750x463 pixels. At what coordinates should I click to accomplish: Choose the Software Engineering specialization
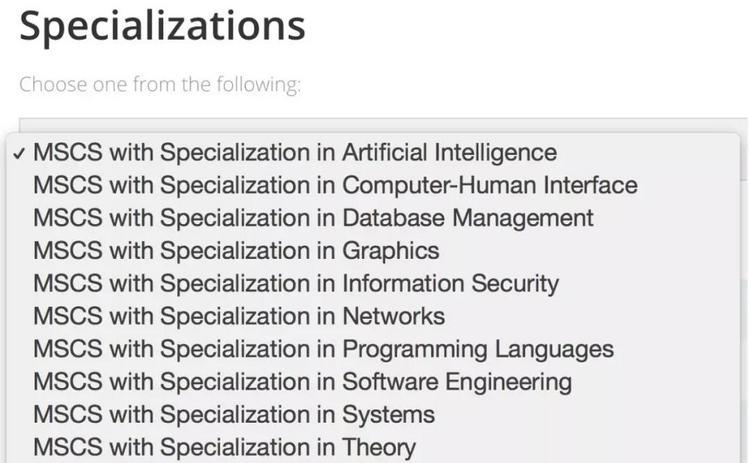click(302, 382)
